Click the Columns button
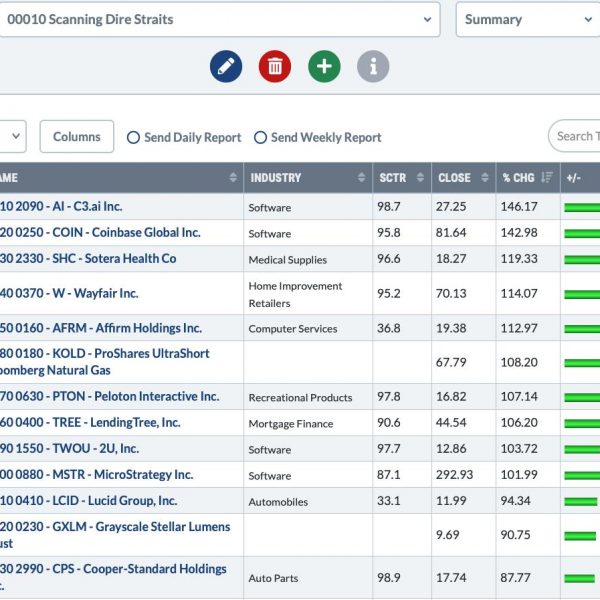600x600 pixels. 77,137
